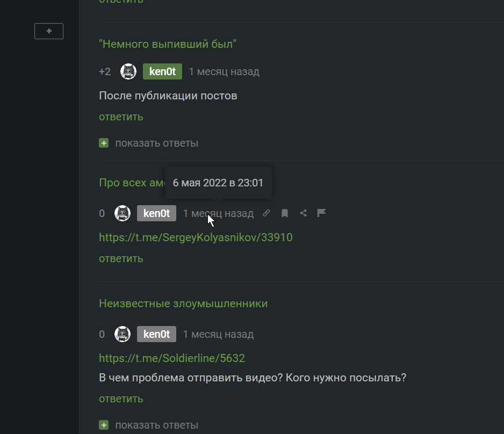The width and height of the screenshot is (504, 434).
Task: Report comment using the flag icon
Action: point(322,213)
